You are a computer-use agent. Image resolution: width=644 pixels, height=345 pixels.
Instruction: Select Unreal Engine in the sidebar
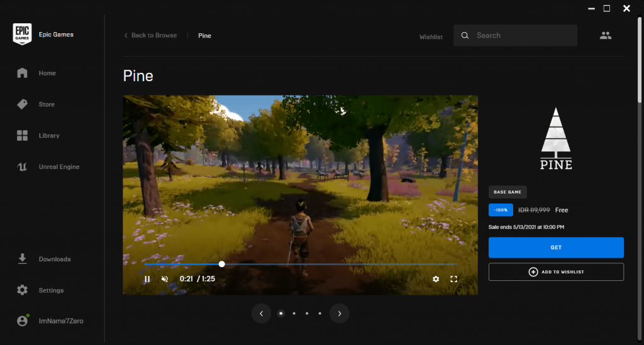(x=59, y=167)
